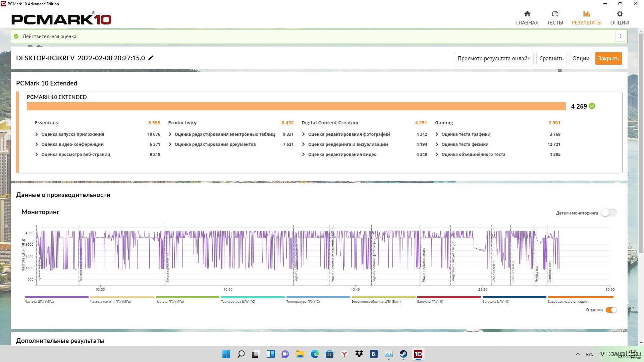Select Температура ЦПУ legend swatch
Screen dimensions: 644x362
[x=253, y=297]
